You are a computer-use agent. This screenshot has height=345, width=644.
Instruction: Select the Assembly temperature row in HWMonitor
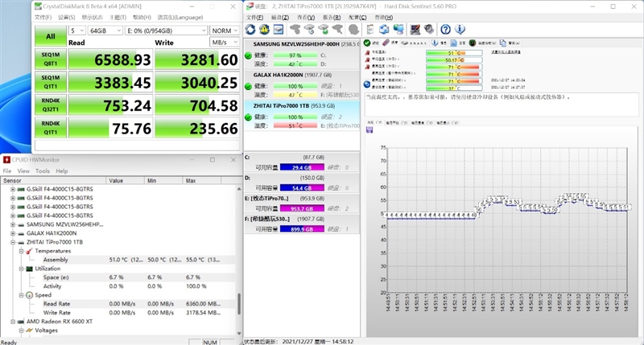(x=118, y=260)
